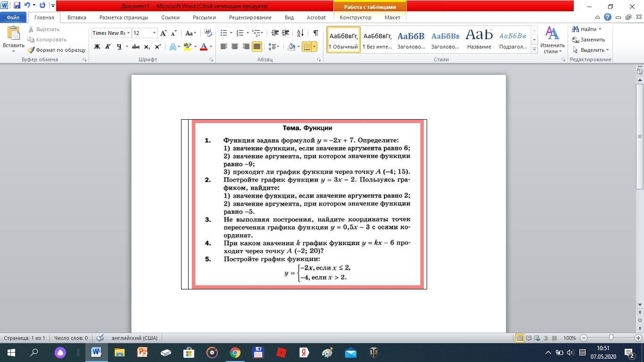
Task: Increase font size with the grow font icon
Action: click(163, 33)
